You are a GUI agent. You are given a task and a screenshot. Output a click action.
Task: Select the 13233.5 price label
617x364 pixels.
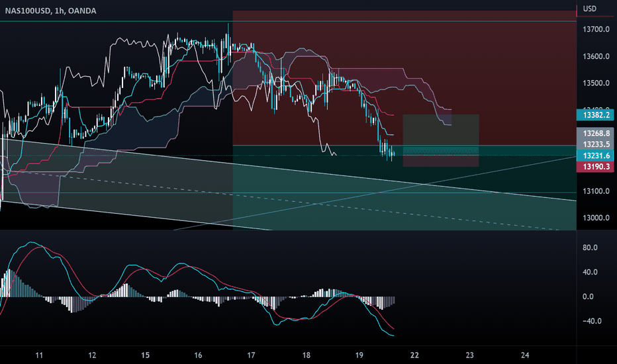coord(596,144)
